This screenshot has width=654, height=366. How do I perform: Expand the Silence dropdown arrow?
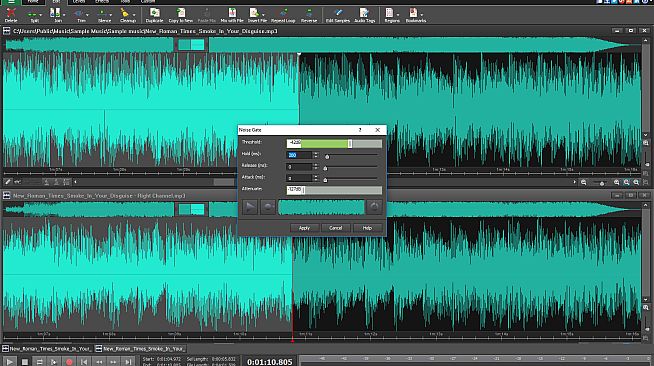click(x=111, y=15)
